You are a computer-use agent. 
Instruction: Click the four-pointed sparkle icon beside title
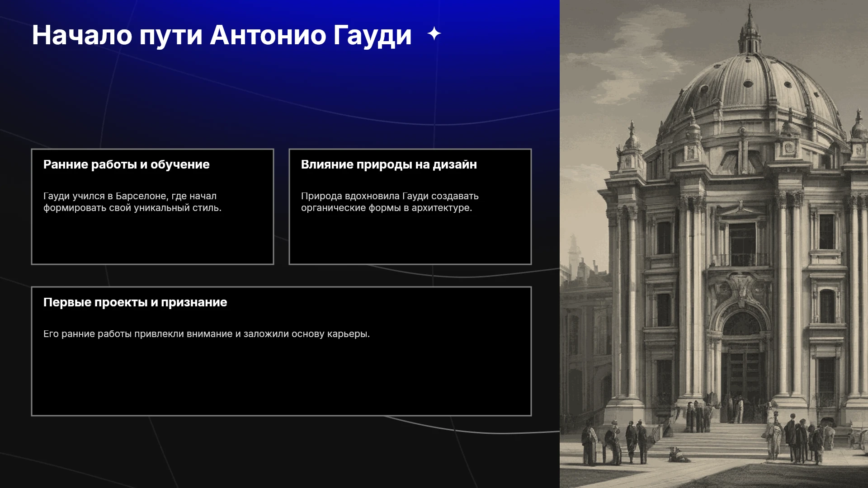pos(434,34)
